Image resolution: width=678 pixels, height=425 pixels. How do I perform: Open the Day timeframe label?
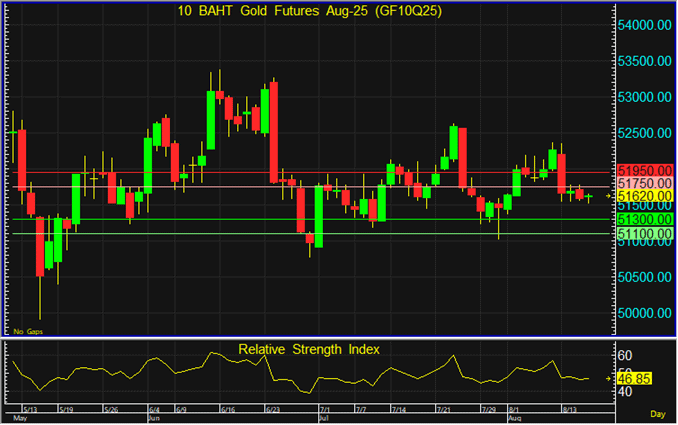click(657, 413)
